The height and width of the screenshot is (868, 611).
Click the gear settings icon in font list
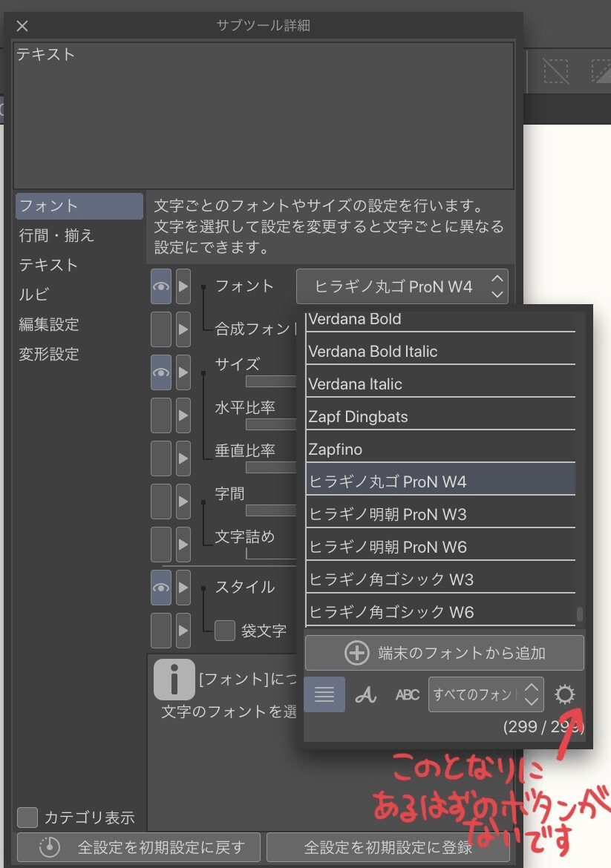pos(565,694)
